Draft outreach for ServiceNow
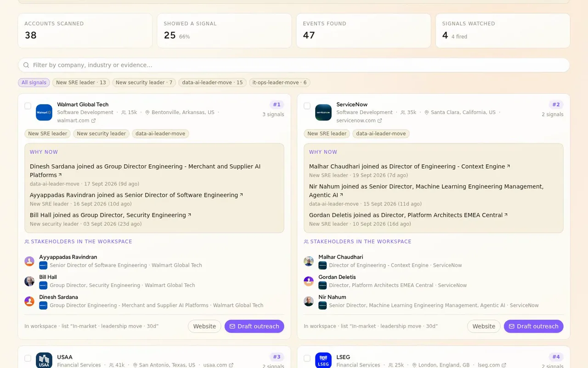The width and height of the screenshot is (588, 368). pyautogui.click(x=534, y=326)
